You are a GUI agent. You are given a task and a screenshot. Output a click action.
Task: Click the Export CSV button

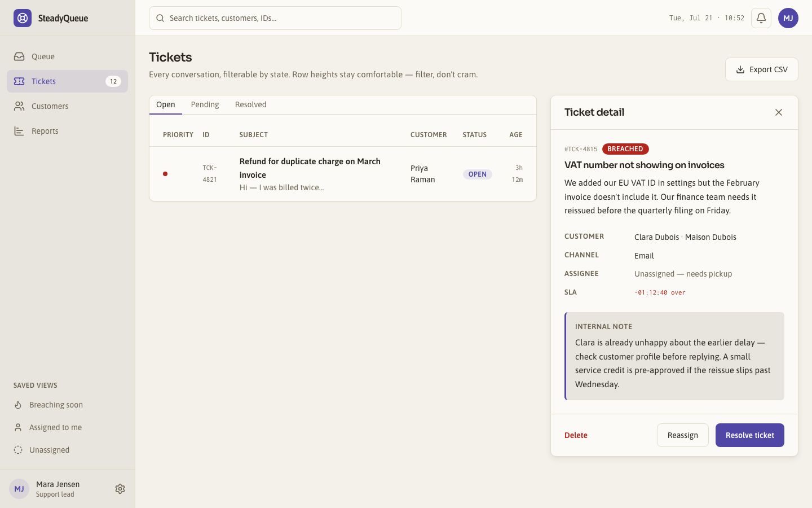tap(762, 69)
